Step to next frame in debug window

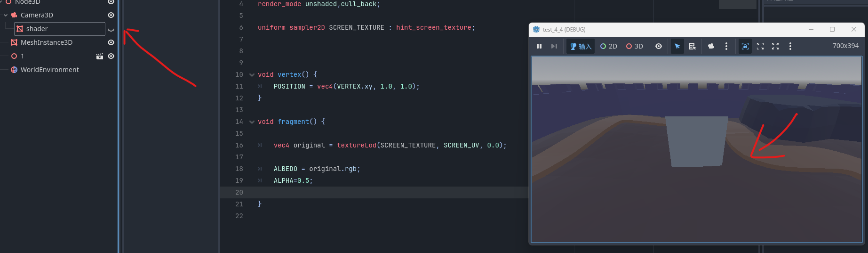pyautogui.click(x=554, y=46)
